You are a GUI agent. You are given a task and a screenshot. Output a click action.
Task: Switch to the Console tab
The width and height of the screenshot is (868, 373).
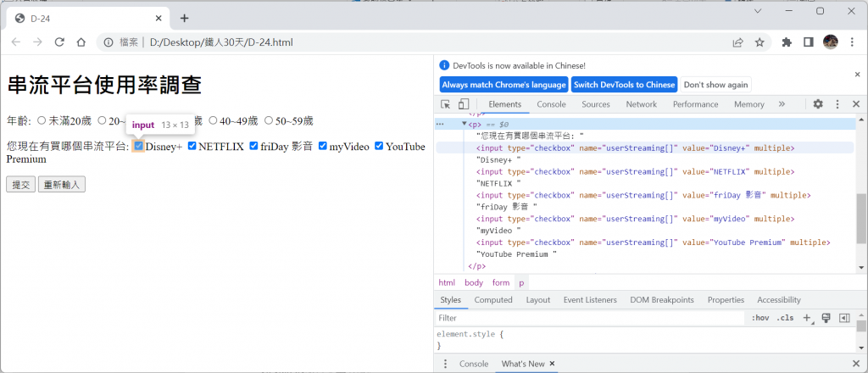point(551,104)
